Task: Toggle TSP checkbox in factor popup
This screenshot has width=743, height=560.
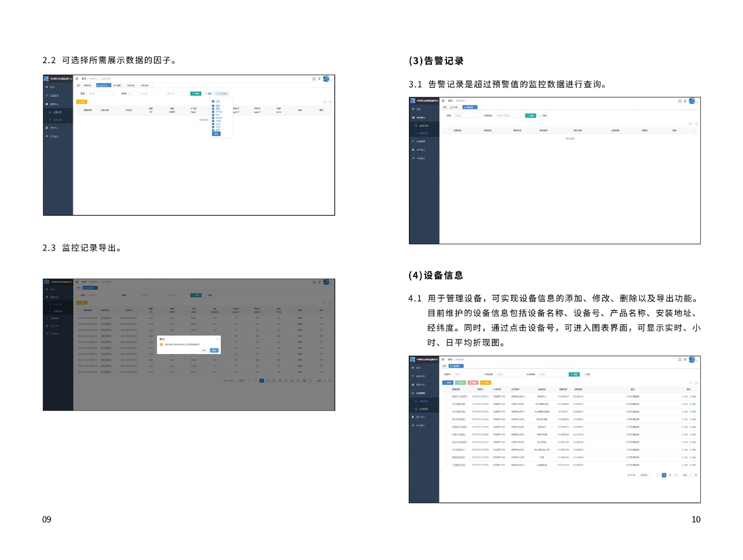Action: 213,115
